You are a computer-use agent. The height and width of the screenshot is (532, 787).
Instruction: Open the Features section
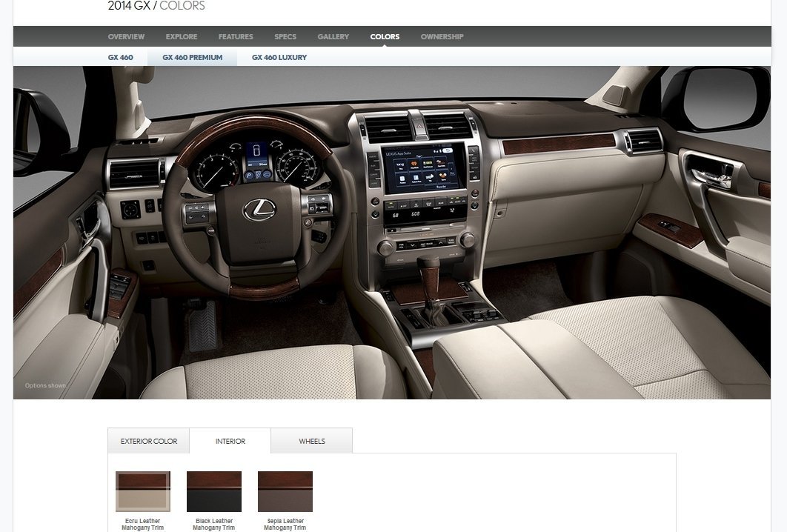pyautogui.click(x=236, y=36)
